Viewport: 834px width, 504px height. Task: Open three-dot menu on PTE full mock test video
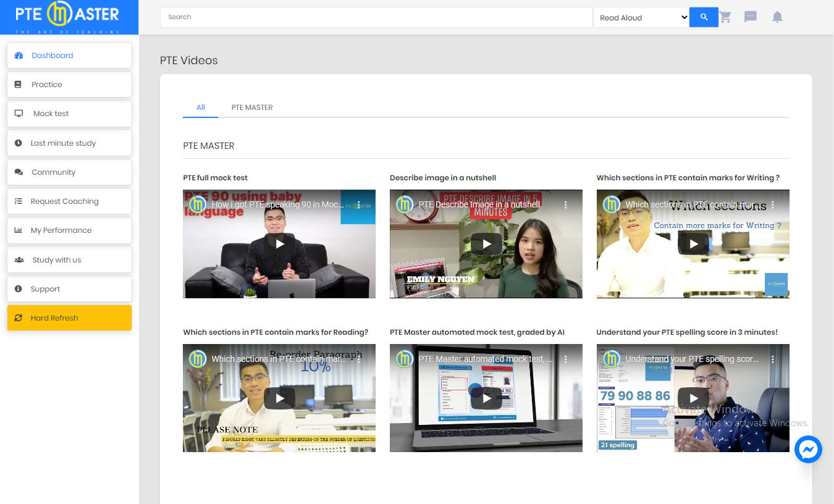point(358,204)
